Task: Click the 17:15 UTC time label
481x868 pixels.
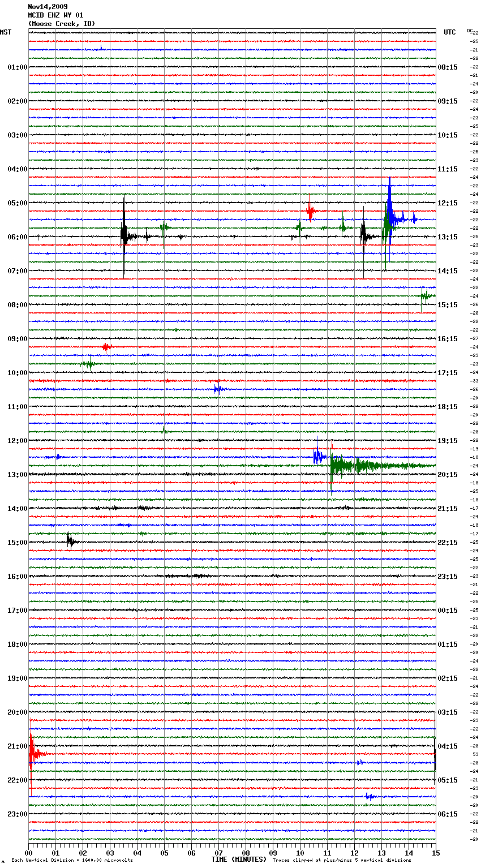Action: tap(448, 373)
